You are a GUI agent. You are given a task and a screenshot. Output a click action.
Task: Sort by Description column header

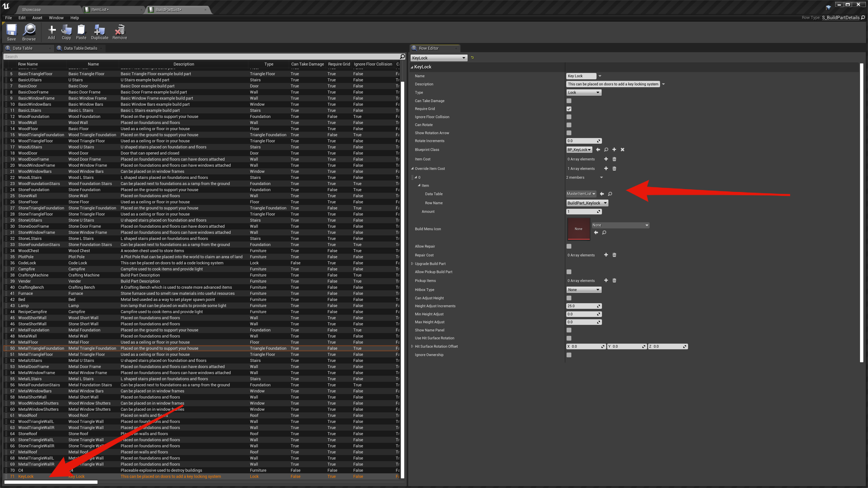(184, 64)
